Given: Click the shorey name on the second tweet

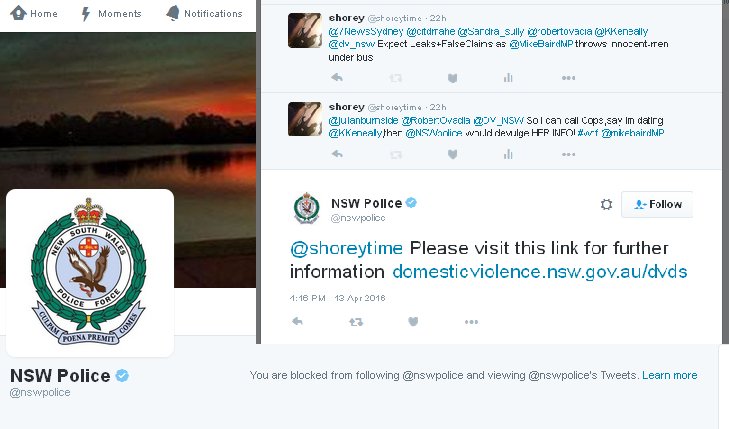Looking at the screenshot, I should pos(346,107).
